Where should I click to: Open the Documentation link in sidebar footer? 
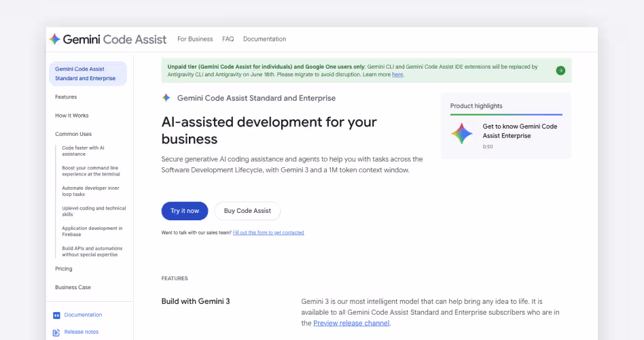pos(83,315)
